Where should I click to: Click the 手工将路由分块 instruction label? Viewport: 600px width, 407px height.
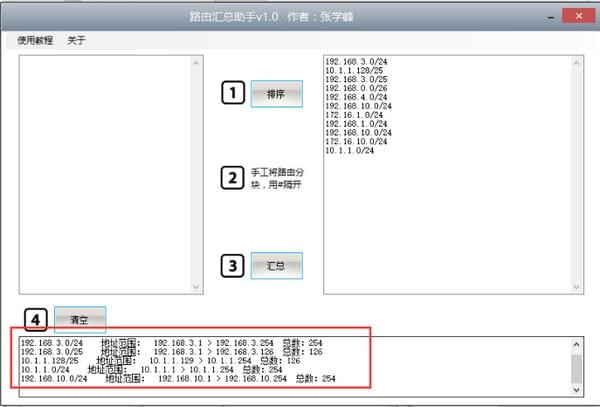tap(277, 178)
